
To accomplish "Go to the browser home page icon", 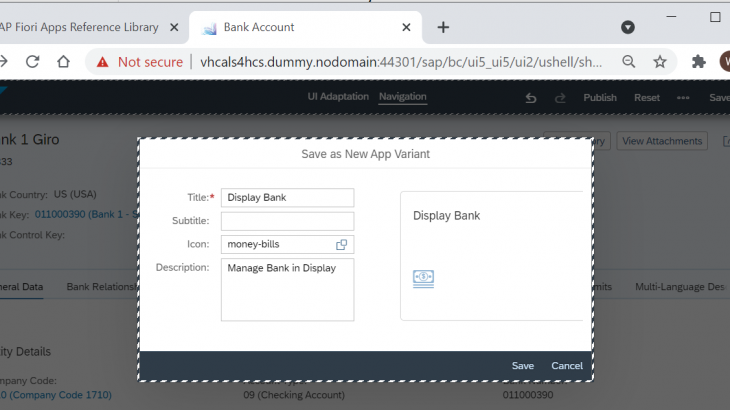I will [x=63, y=62].
